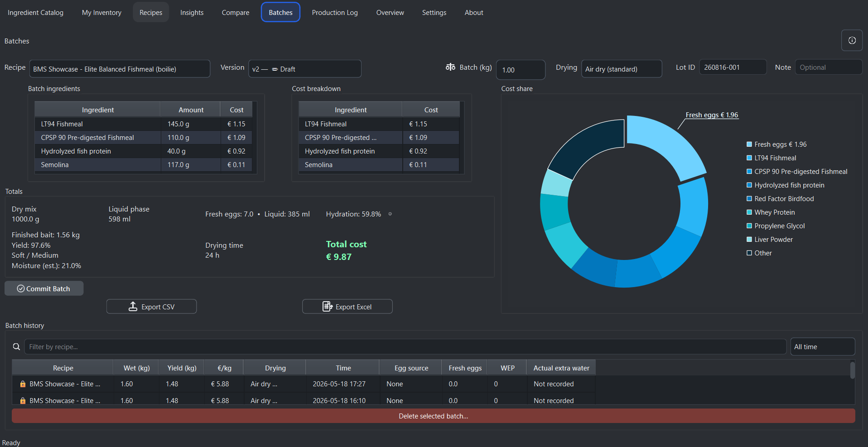Open the Recipe dropdown showing BMS Showcase
This screenshot has height=447, width=868.
tap(120, 69)
